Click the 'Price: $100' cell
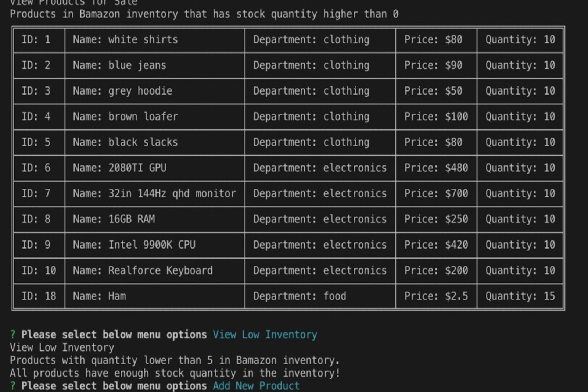Viewport: 588px width, 392px height. (436, 117)
